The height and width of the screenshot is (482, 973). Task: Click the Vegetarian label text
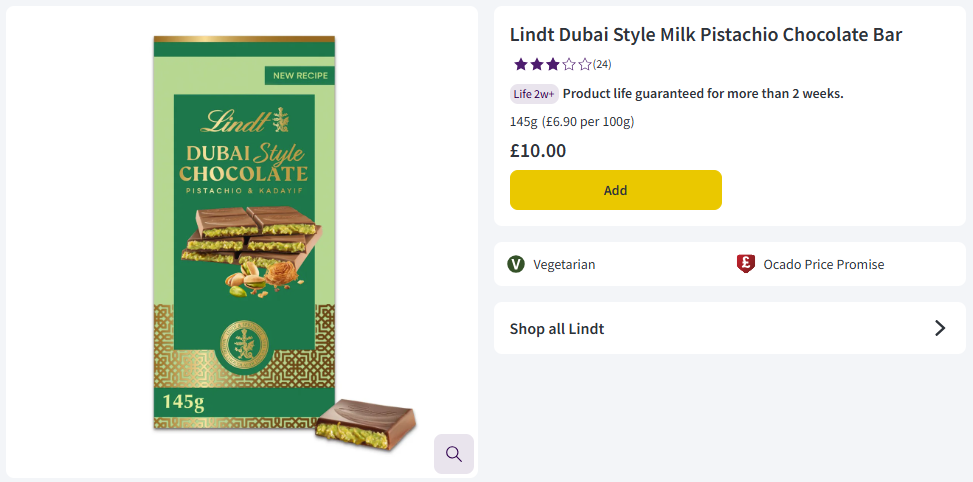point(564,264)
